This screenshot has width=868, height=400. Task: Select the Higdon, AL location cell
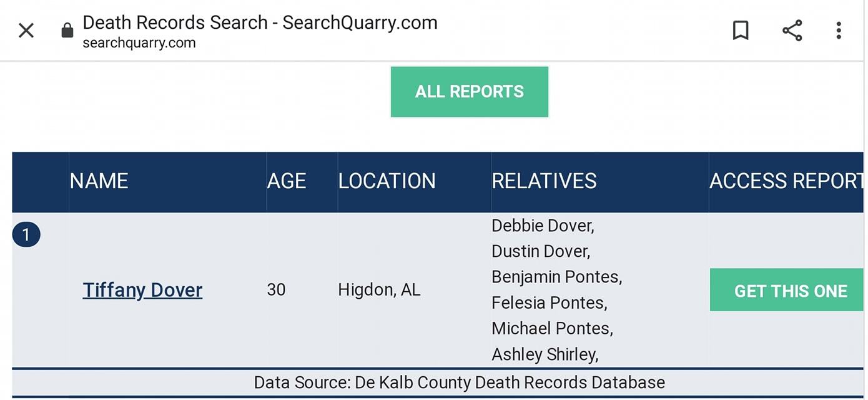click(x=379, y=290)
